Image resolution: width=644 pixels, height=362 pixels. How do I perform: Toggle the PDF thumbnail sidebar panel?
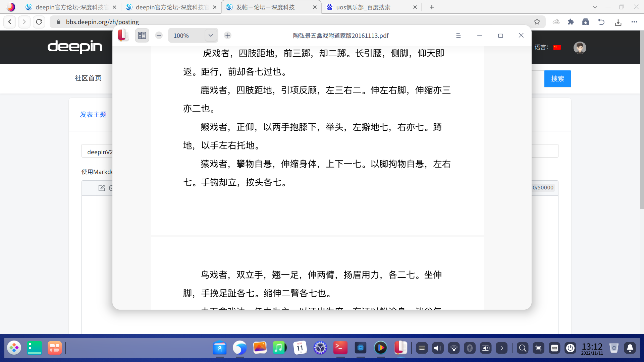coord(142,36)
